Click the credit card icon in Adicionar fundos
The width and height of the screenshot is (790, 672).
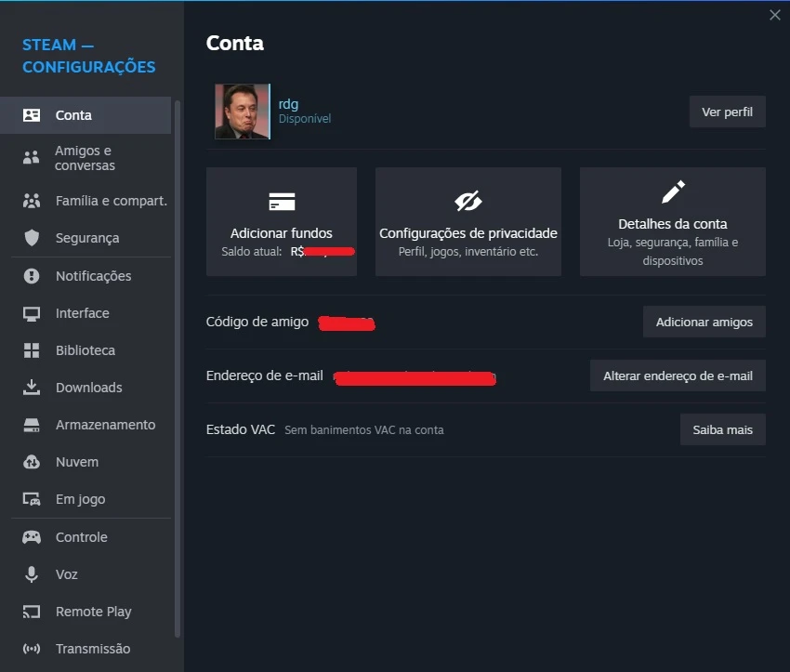[282, 202]
